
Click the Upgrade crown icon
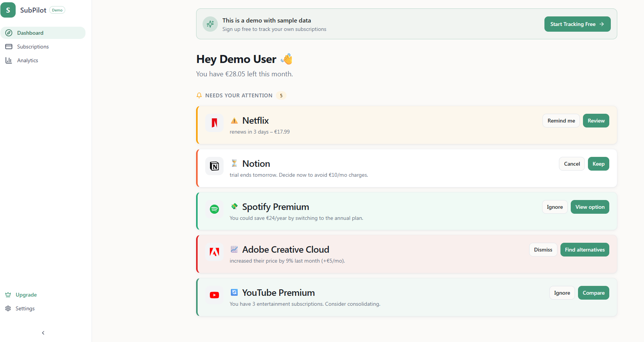coord(8,295)
